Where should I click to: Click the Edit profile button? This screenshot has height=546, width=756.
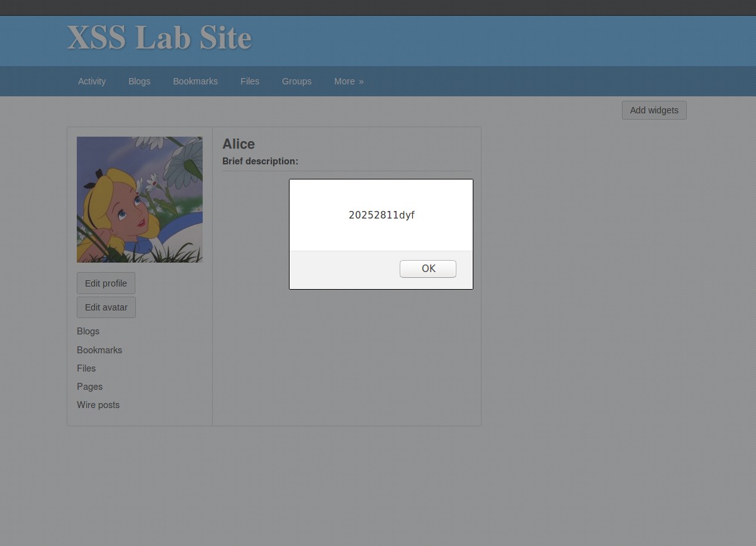[106, 283]
